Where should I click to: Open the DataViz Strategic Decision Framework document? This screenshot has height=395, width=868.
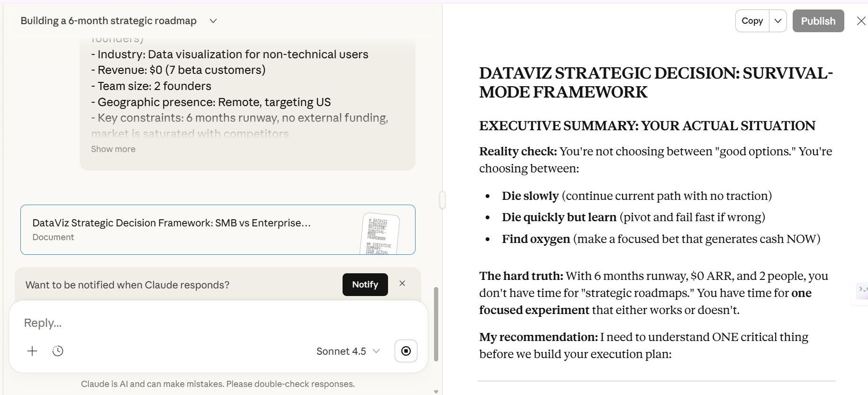tap(172, 223)
